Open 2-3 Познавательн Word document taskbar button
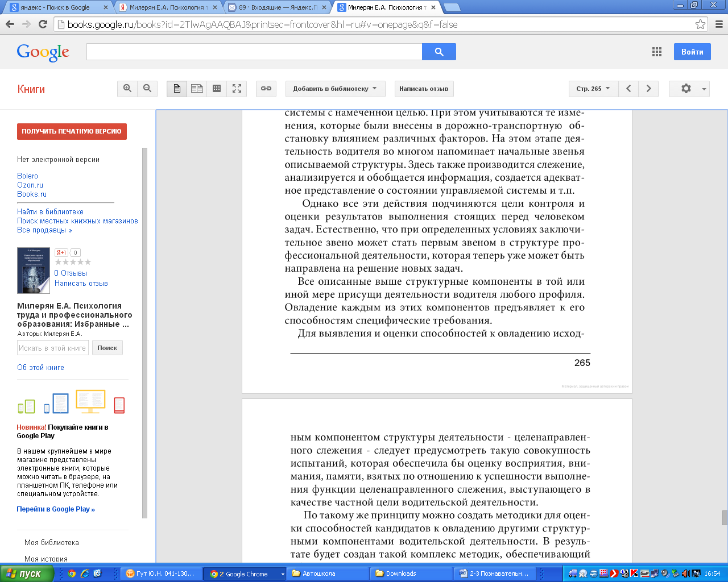This screenshot has width=728, height=582. [494, 573]
